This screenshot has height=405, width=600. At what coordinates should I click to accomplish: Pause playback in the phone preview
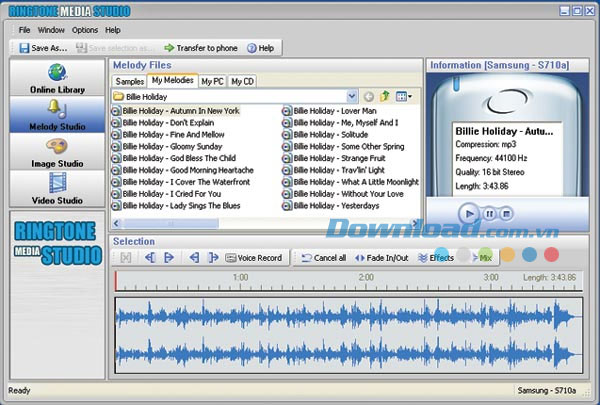489,213
